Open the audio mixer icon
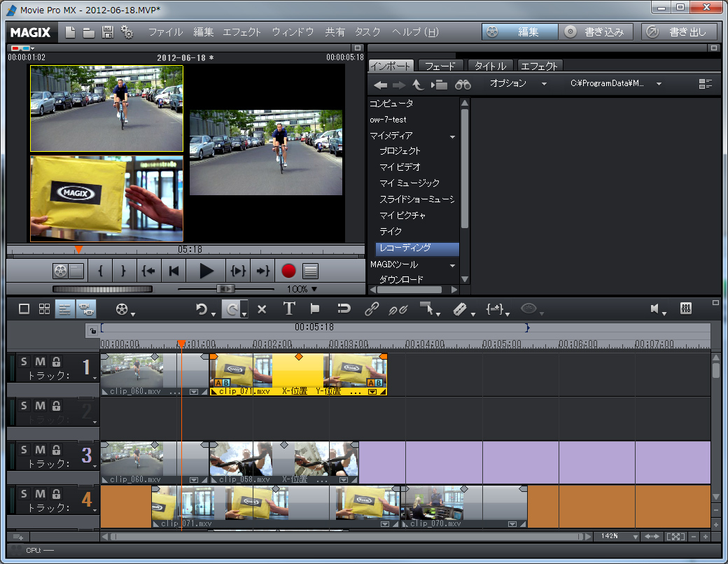The width and height of the screenshot is (728, 564). (x=685, y=308)
